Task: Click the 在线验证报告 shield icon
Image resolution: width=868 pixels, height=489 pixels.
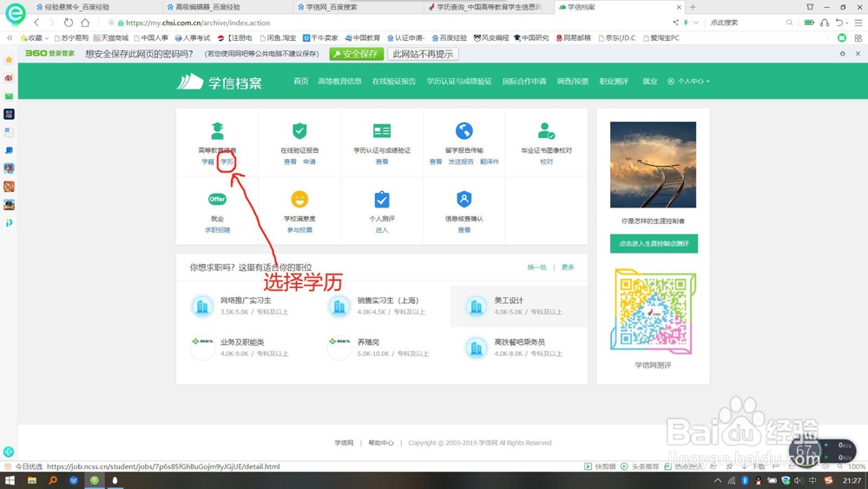Action: [299, 131]
